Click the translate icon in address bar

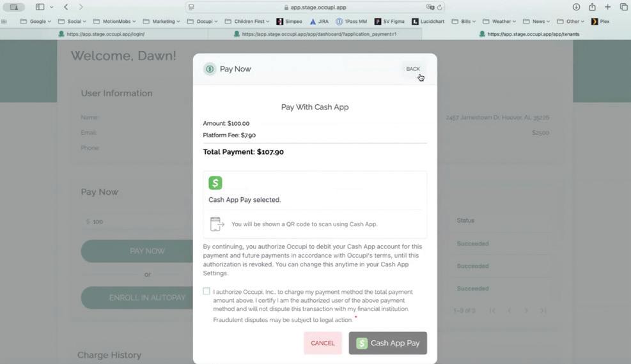coord(430,7)
